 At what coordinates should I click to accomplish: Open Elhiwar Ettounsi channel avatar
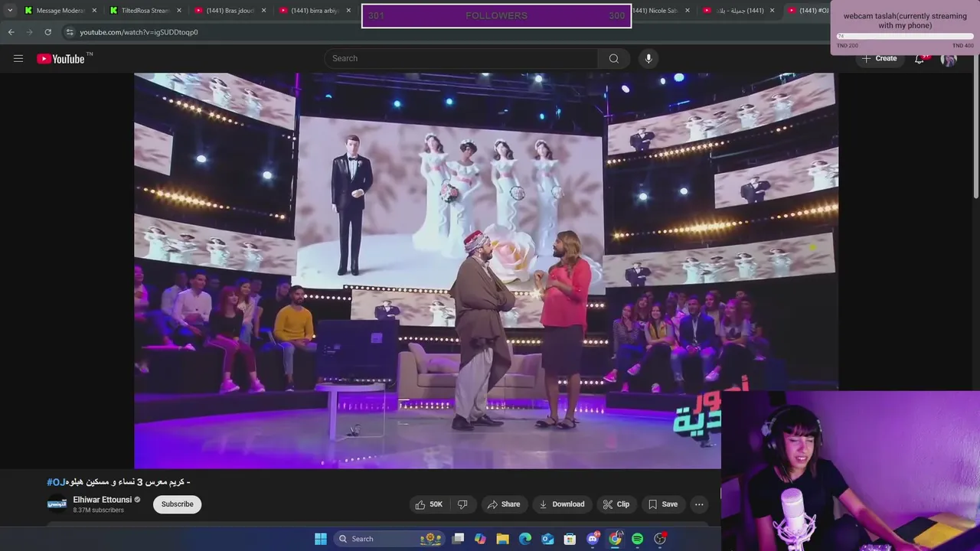pyautogui.click(x=57, y=504)
